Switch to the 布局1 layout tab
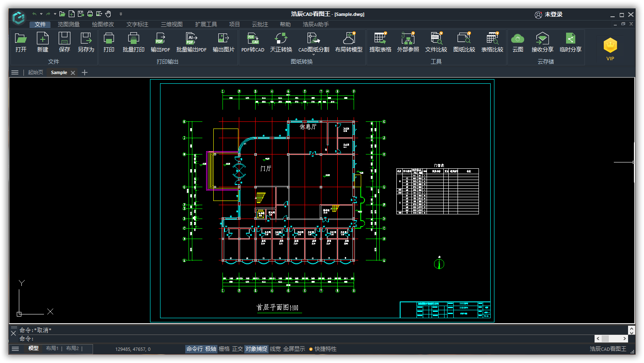 pyautogui.click(x=52, y=348)
